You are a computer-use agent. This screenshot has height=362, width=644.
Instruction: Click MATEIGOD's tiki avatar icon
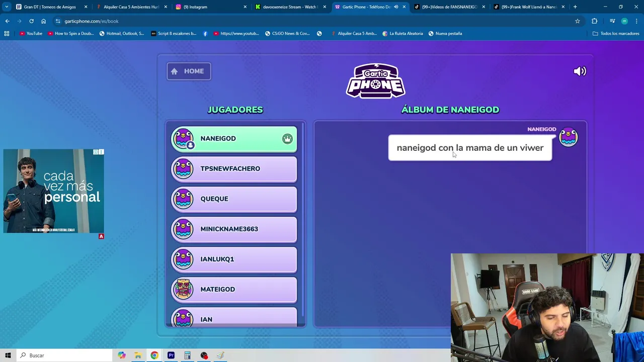point(183,289)
